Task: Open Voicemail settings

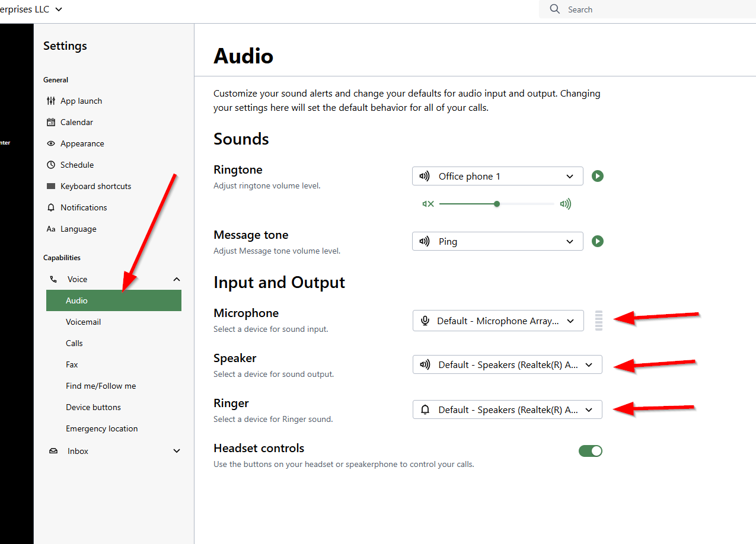Action: pyautogui.click(x=84, y=322)
